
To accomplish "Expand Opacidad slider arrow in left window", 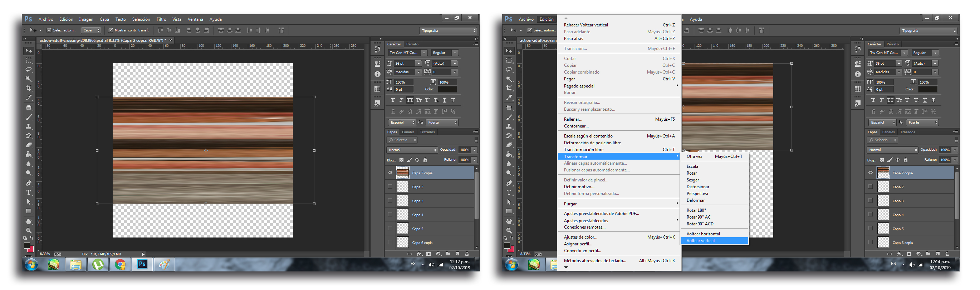I will point(474,150).
